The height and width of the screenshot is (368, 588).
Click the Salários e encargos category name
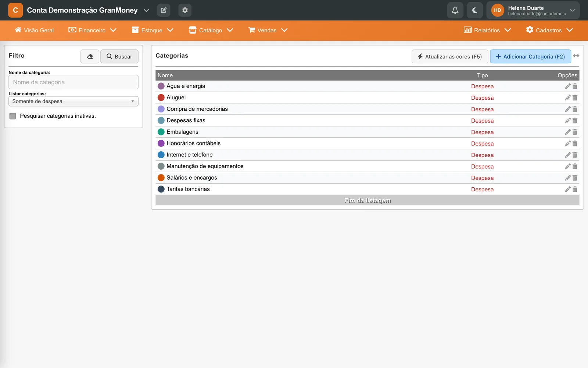coord(192,178)
